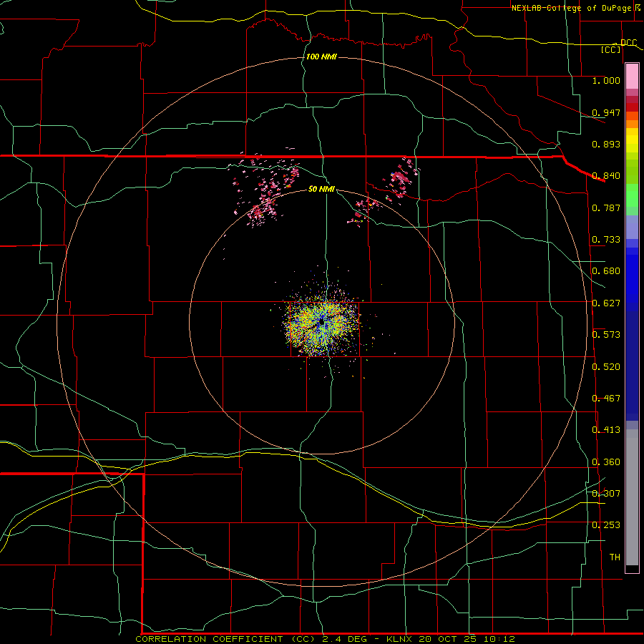Select the 0.840 scale value
This screenshot has height=644, width=644.
(x=606, y=176)
